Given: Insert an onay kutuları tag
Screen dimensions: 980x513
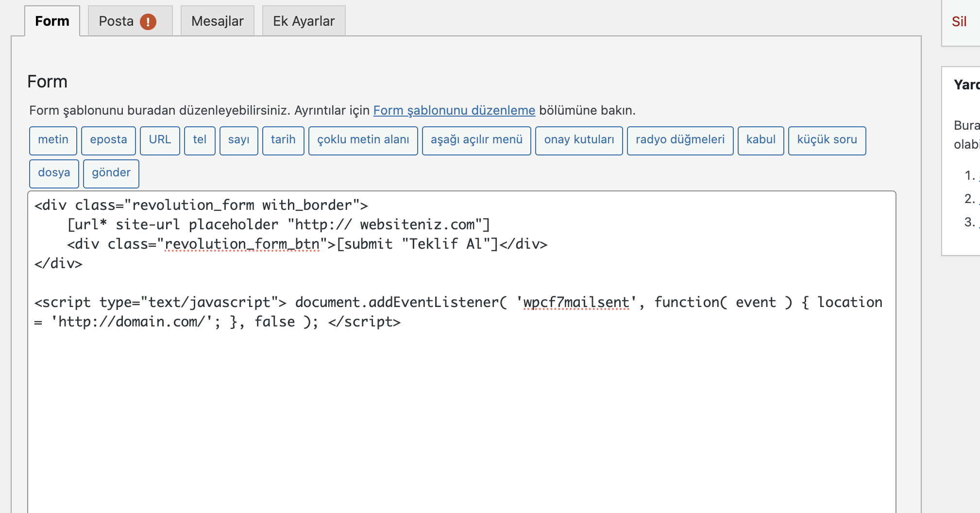Looking at the screenshot, I should tap(579, 140).
